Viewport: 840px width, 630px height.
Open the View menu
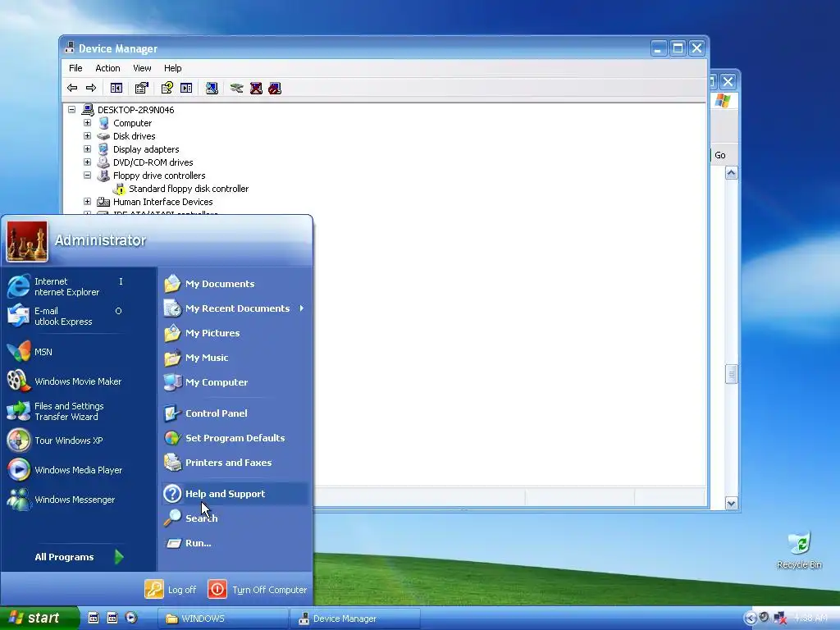[142, 68]
